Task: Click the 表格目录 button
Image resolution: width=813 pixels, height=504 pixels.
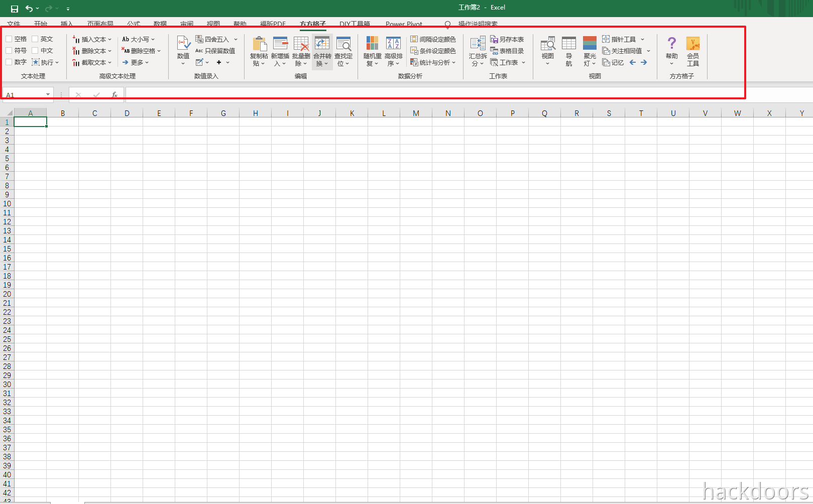Action: tap(507, 51)
